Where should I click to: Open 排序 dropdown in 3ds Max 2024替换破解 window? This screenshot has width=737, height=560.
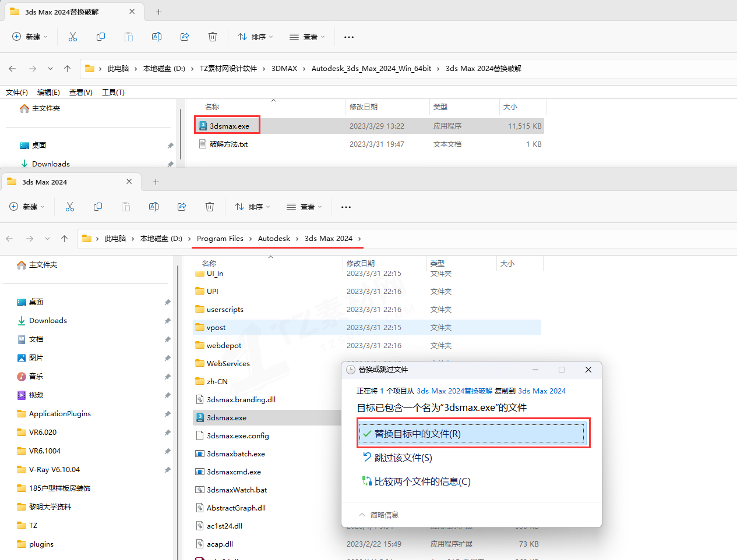[x=255, y=37]
